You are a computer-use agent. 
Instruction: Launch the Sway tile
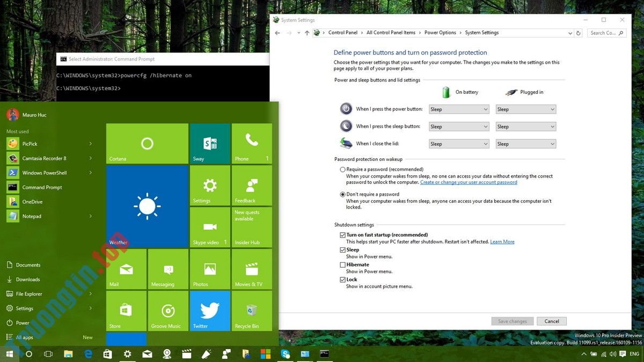point(210,143)
